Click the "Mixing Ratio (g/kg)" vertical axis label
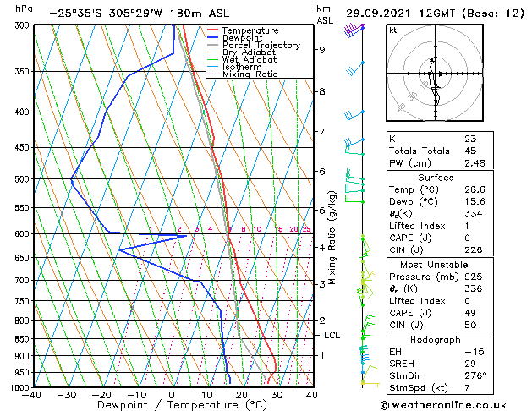This screenshot has width=532, height=411. (x=332, y=238)
